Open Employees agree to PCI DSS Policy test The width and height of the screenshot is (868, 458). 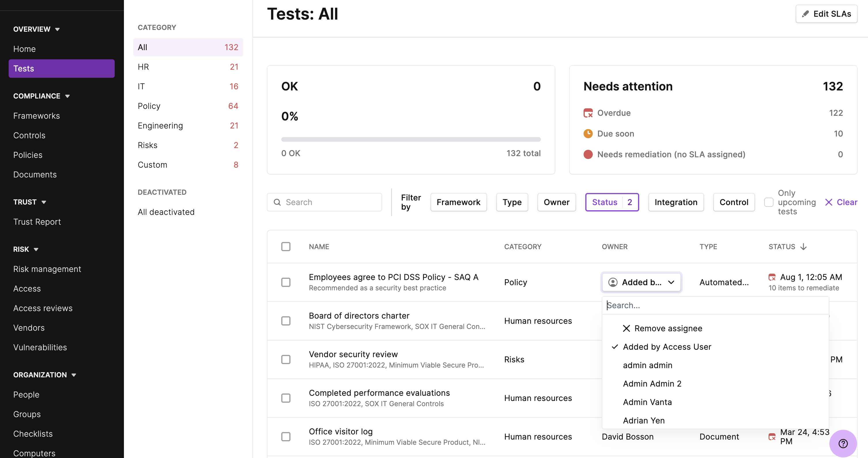tap(394, 277)
